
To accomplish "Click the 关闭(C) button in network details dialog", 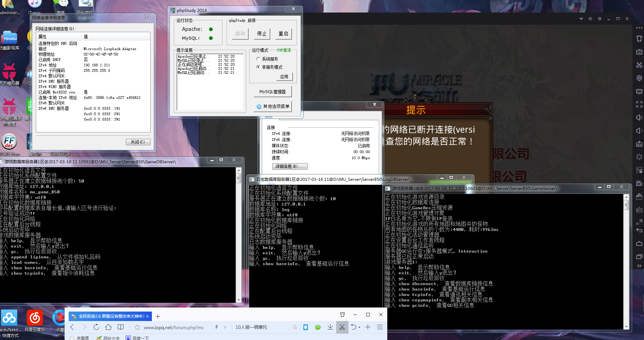I will click(x=138, y=142).
